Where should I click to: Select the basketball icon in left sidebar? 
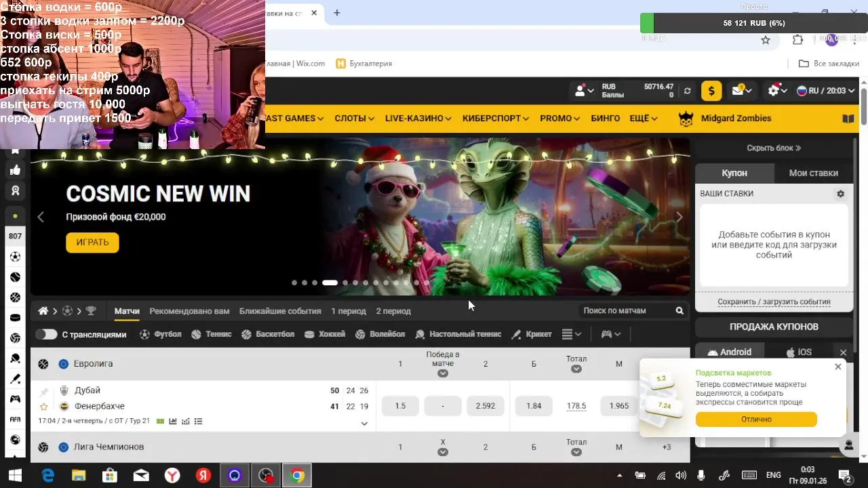[x=15, y=298]
